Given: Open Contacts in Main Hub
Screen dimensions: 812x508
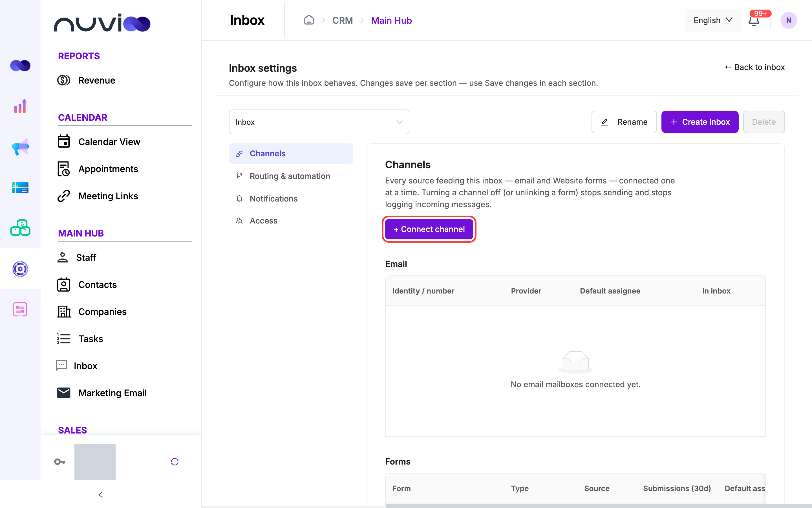Looking at the screenshot, I should (87, 285).
